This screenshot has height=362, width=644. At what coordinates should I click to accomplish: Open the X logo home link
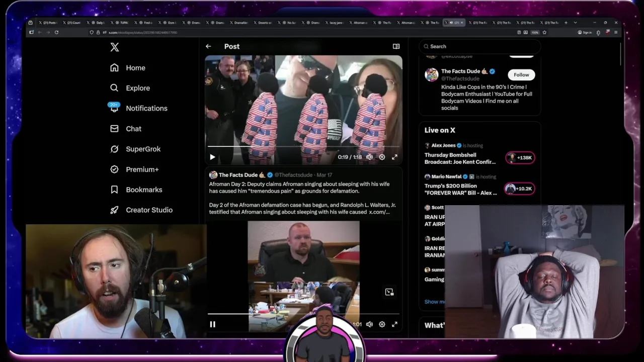click(x=115, y=47)
